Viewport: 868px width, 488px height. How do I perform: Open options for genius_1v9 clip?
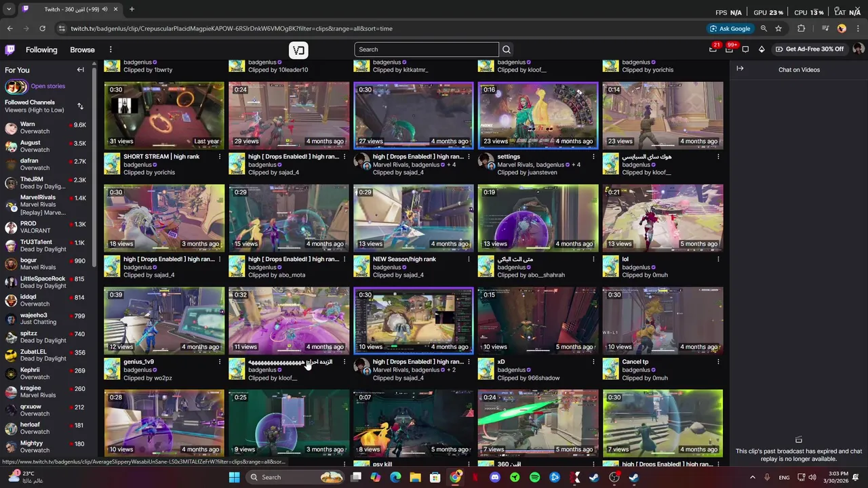pos(219,362)
